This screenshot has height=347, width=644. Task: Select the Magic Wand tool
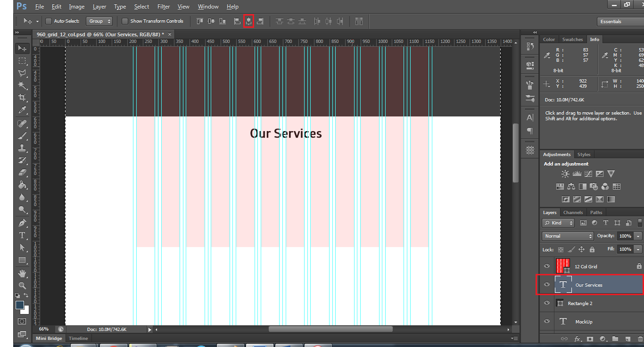click(22, 85)
